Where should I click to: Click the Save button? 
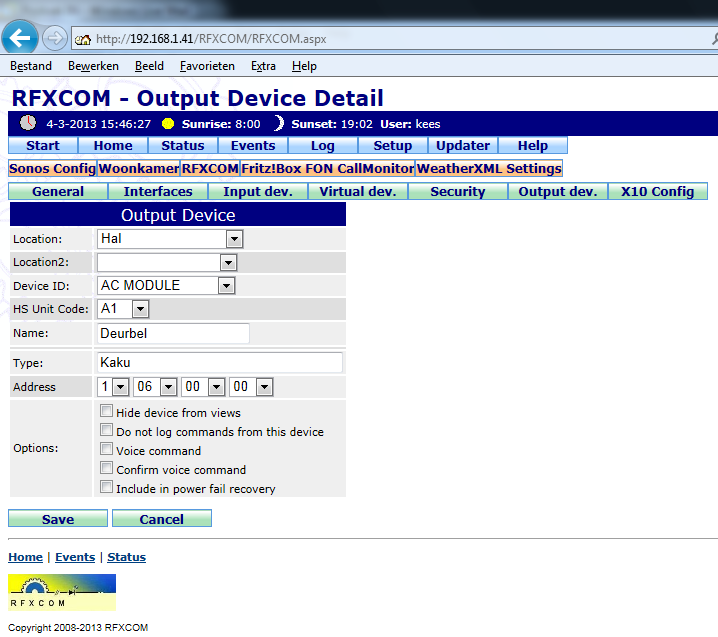click(58, 519)
